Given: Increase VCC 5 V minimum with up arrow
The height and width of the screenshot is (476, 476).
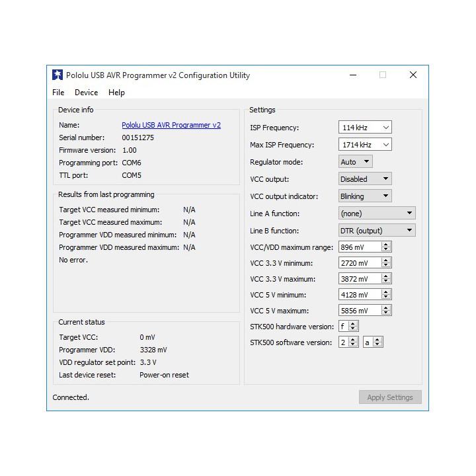Looking at the screenshot, I should coord(386,292).
